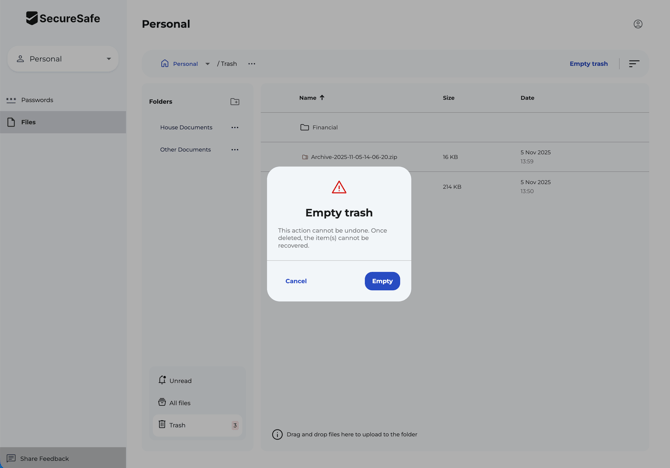The height and width of the screenshot is (468, 670).
Task: Open the breadcrumb three-dots menu
Action: 252,64
